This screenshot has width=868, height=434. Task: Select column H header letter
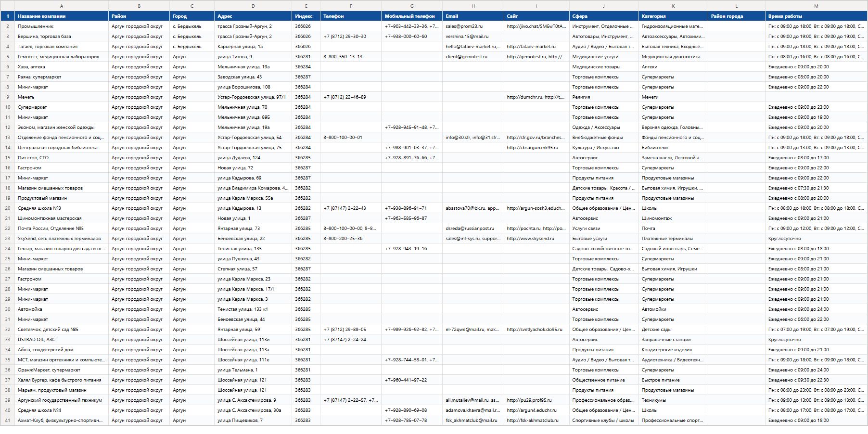(473, 6)
